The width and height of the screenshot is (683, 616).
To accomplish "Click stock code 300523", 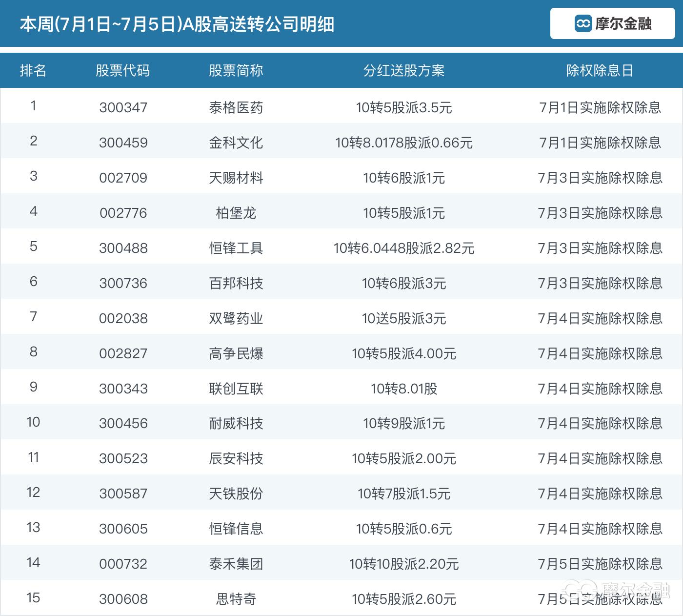I will tap(123, 458).
